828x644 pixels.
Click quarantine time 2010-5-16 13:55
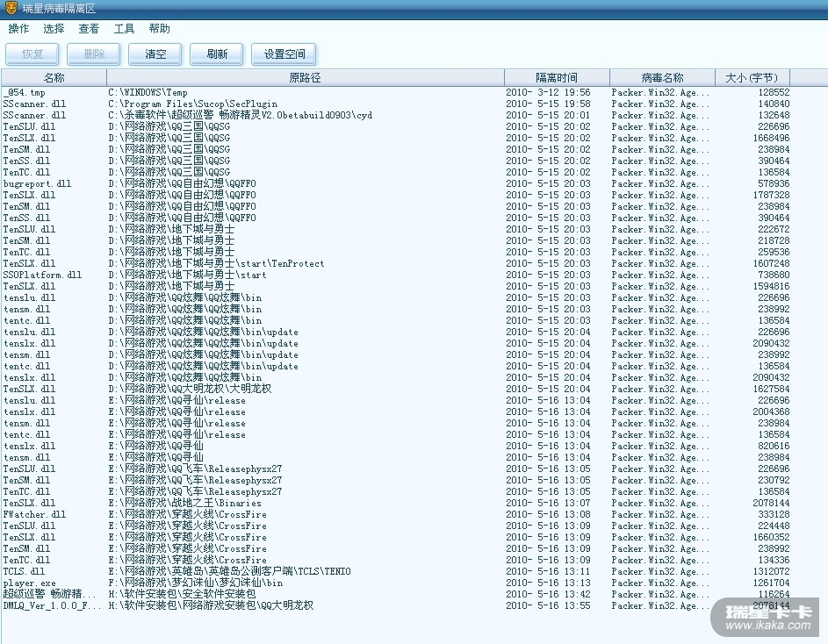click(x=548, y=605)
